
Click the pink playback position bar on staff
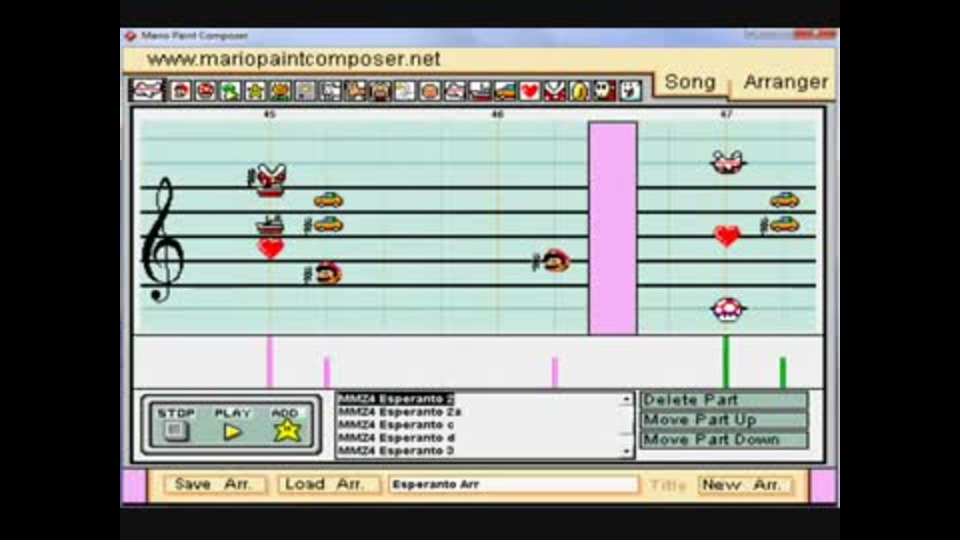[613, 228]
